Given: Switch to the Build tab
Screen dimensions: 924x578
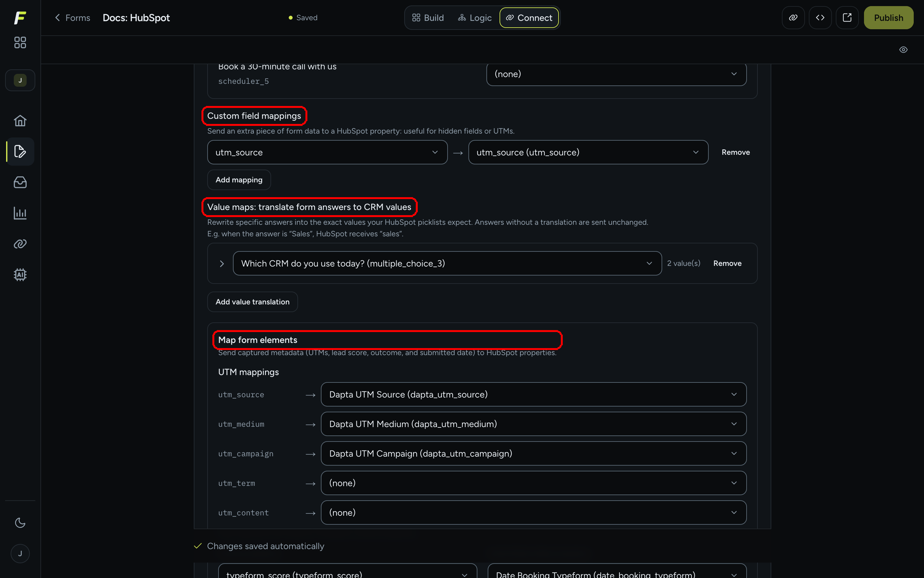Looking at the screenshot, I should [428, 18].
